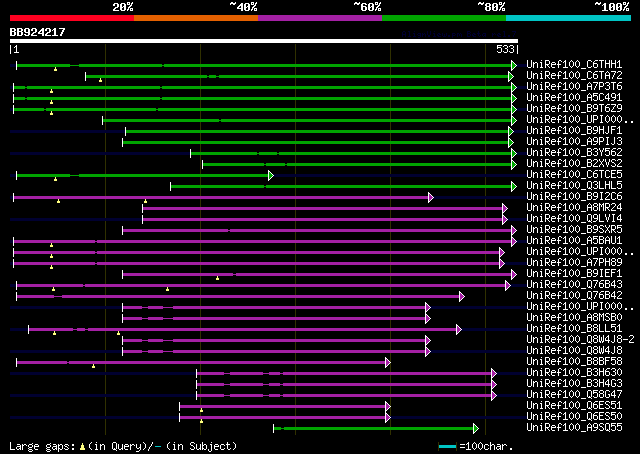Click the ~60% legend label
Viewport: 640px width, 454px height.
pos(367,7)
